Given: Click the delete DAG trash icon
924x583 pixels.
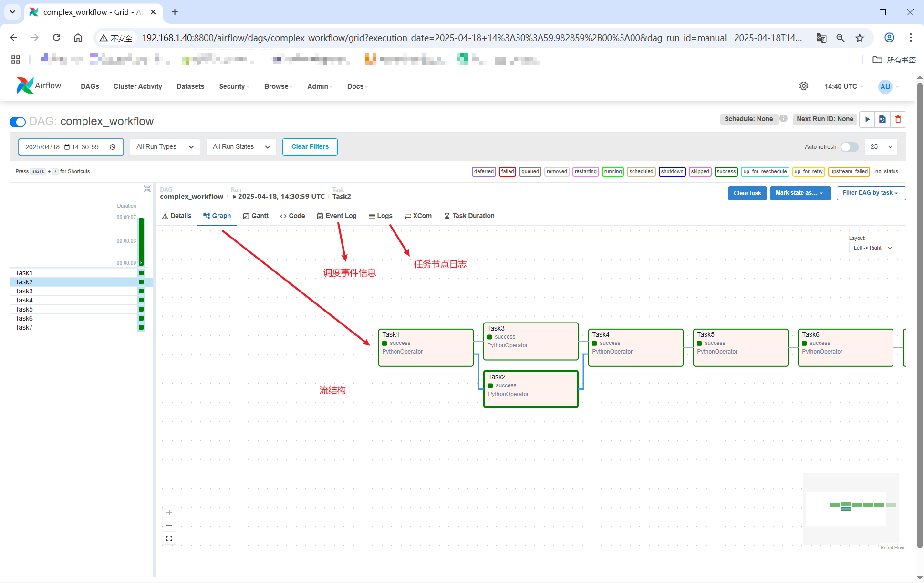Looking at the screenshot, I should point(898,119).
